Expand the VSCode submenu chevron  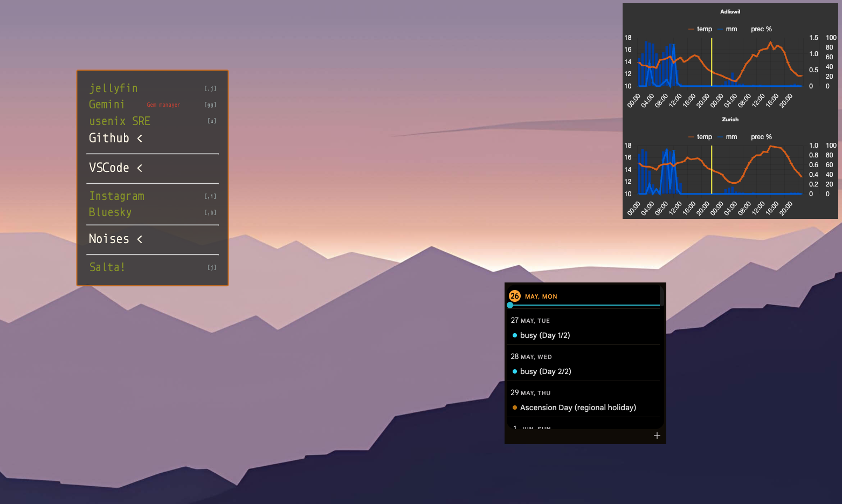140,168
